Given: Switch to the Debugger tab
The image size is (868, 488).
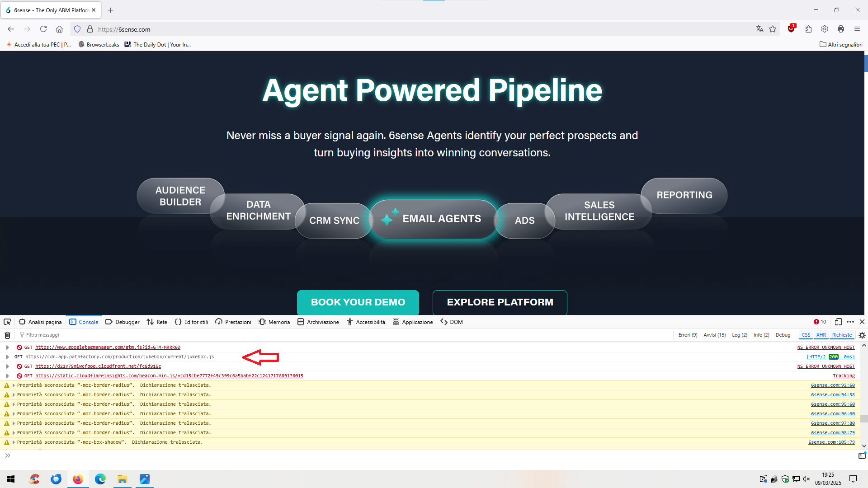Looking at the screenshot, I should point(123,322).
